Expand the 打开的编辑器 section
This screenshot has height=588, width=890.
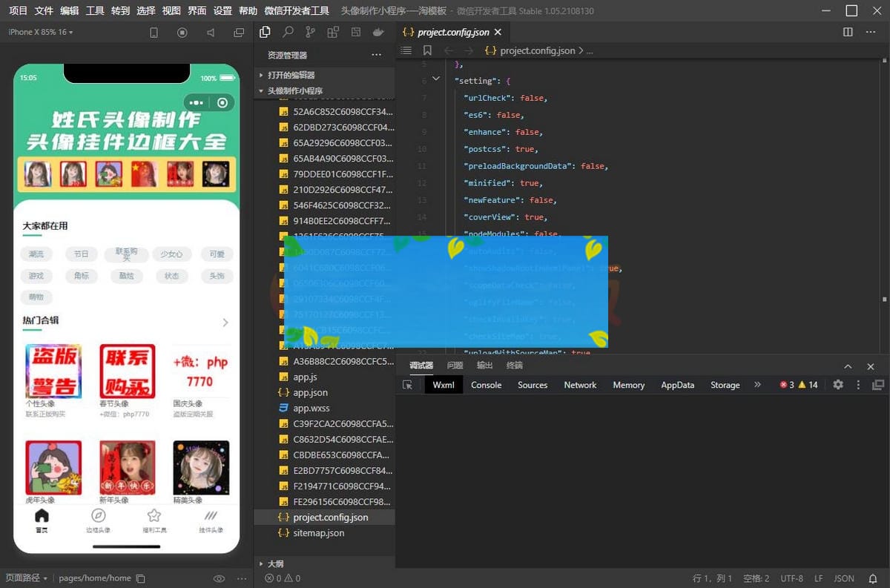pos(291,75)
